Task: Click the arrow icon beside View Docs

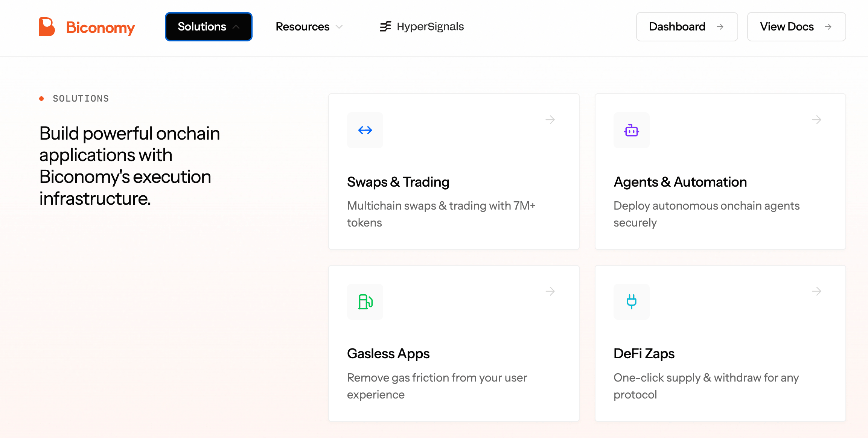Action: click(828, 27)
